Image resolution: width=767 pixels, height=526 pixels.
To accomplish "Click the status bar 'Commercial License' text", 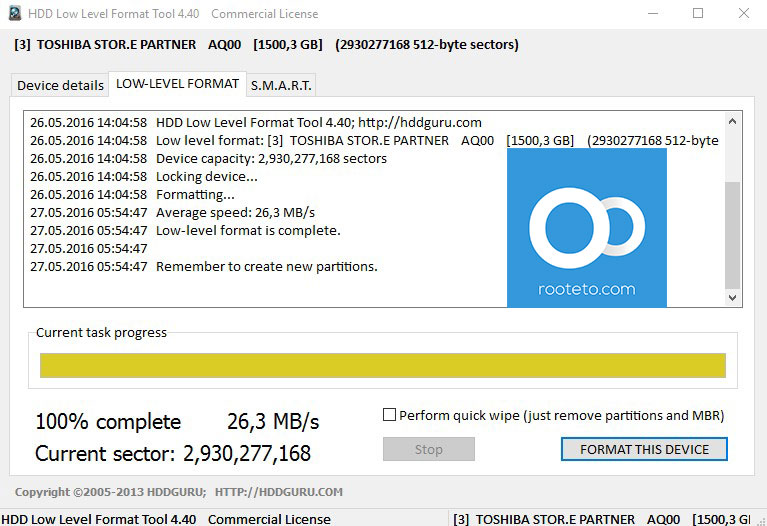I will click(269, 519).
